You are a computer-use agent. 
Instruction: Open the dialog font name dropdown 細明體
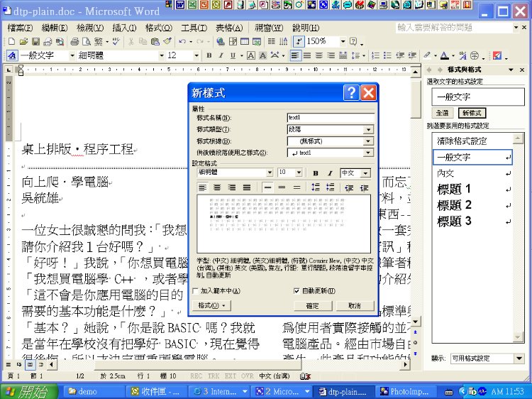[x=270, y=173]
